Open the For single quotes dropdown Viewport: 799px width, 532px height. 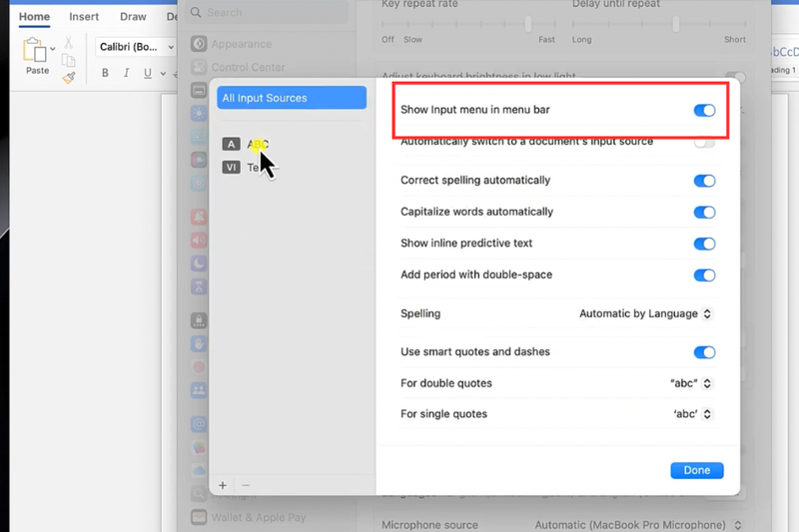692,414
